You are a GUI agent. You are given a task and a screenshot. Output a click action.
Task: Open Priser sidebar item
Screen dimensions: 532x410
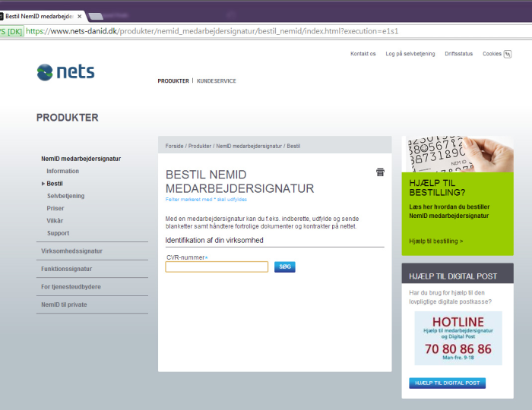tap(55, 208)
